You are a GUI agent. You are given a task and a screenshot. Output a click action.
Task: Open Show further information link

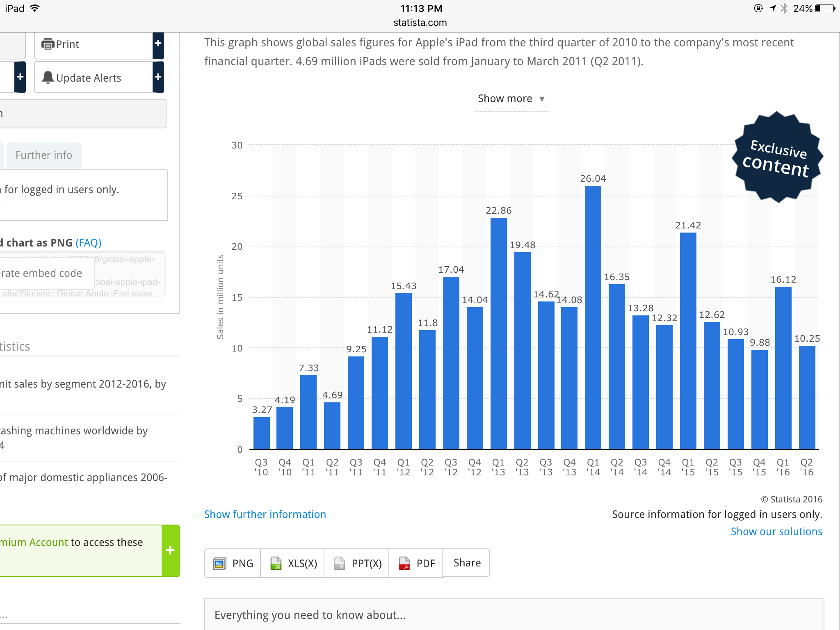click(265, 514)
